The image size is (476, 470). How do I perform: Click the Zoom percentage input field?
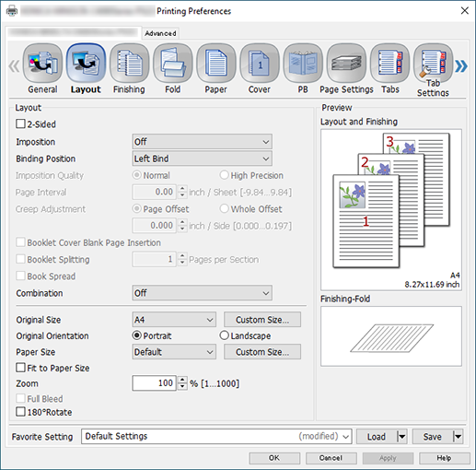pyautogui.click(x=155, y=383)
